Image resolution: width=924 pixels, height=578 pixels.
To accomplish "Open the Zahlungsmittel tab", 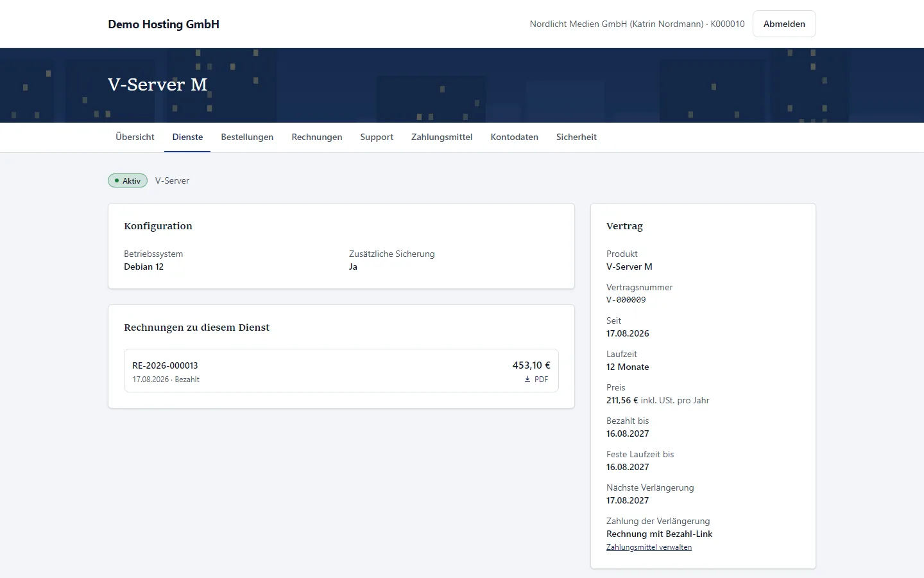I will 442,137.
